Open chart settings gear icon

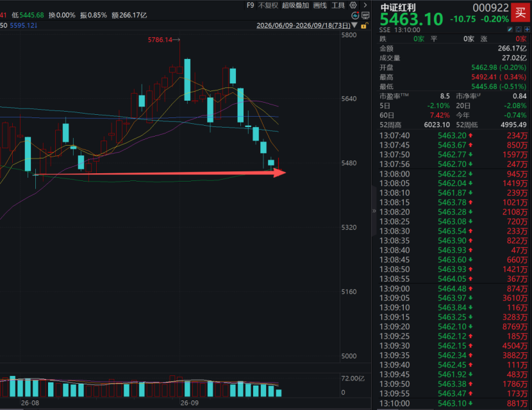tap(353, 5)
